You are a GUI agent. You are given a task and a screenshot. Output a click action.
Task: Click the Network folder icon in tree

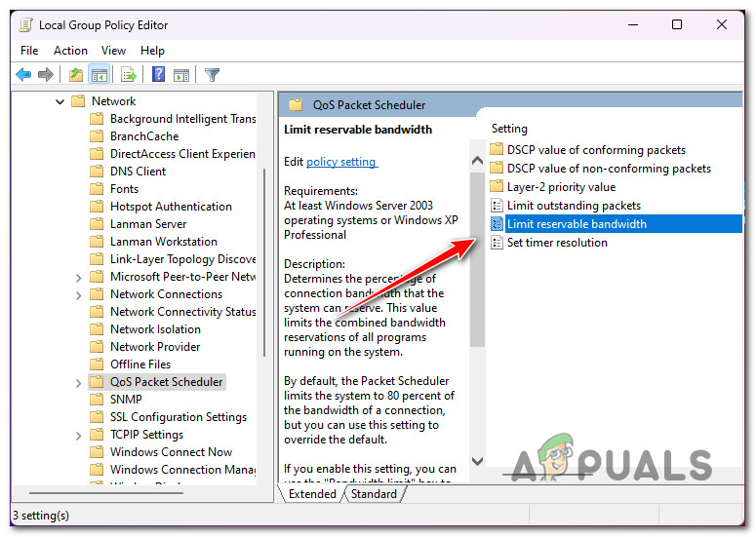coord(78,100)
